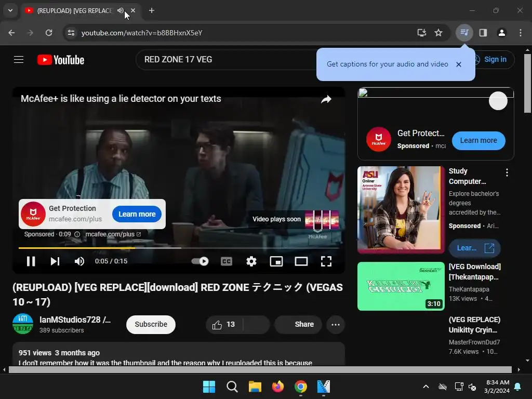The height and width of the screenshot is (399, 532).
Task: Click the vertical page scrollbar thumb
Action: point(527,83)
